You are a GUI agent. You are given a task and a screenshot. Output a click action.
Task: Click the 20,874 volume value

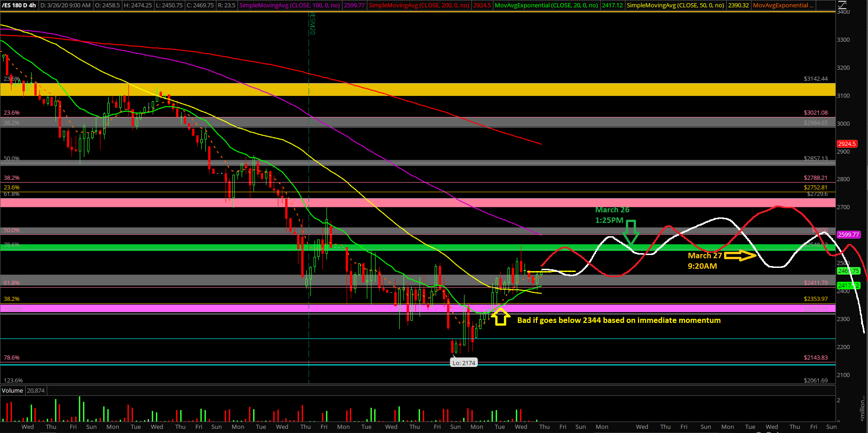coord(36,390)
